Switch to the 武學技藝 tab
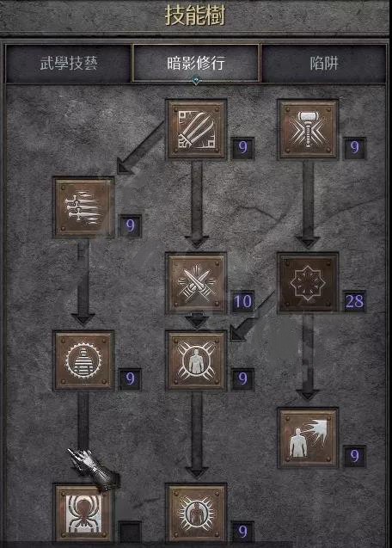Screen dimensions: 392x548 (x=69, y=64)
